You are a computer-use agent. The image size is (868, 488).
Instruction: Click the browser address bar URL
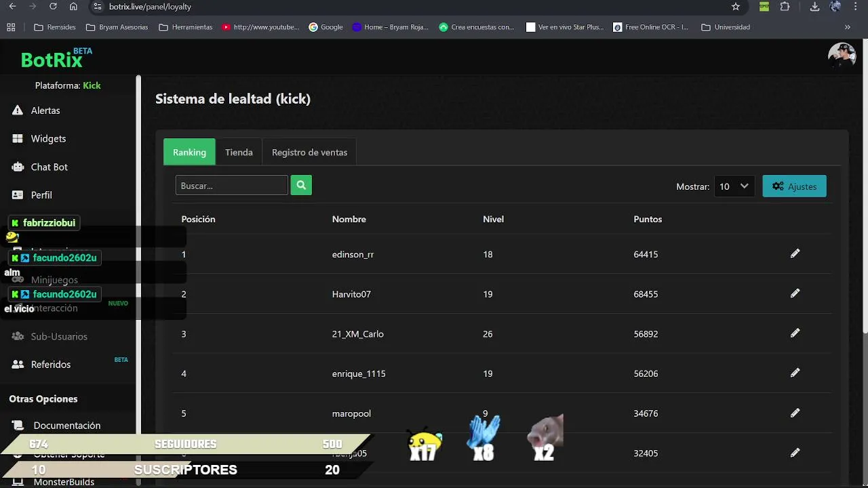tap(150, 7)
